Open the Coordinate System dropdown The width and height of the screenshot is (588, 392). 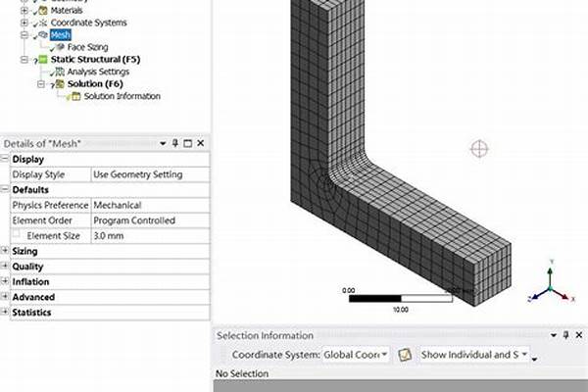384,354
